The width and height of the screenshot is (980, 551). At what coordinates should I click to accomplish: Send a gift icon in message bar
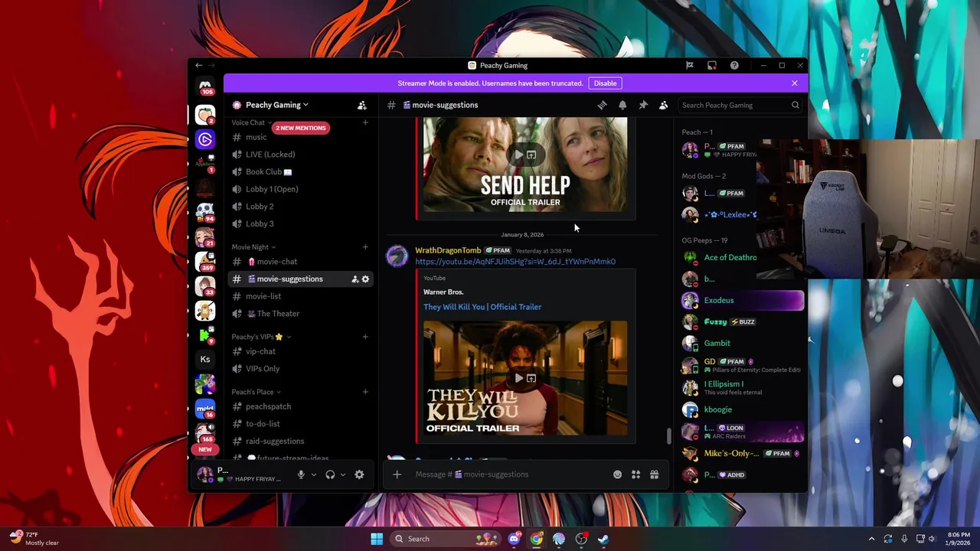click(655, 474)
